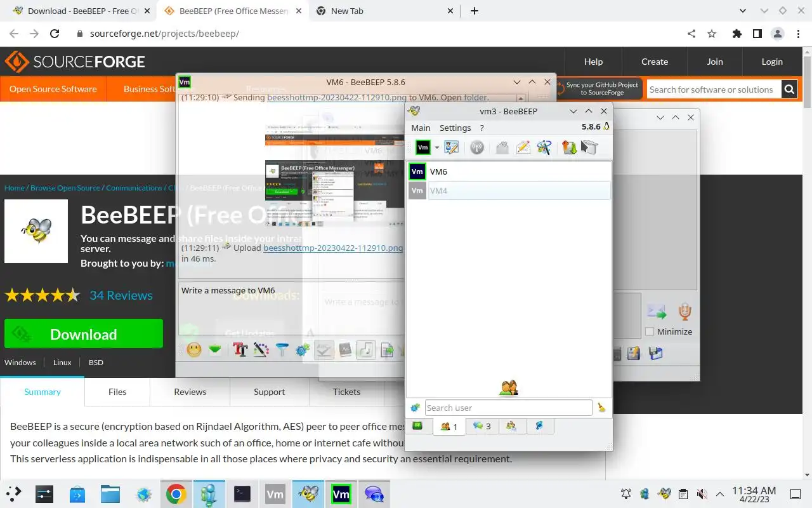The image size is (812, 508).
Task: Click the Vm avatar icon in vm3 toolbar
Action: pos(423,147)
